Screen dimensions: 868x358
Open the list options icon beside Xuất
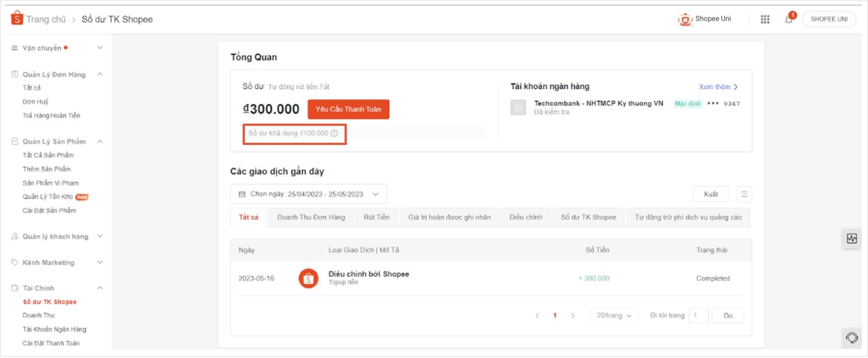pos(744,194)
